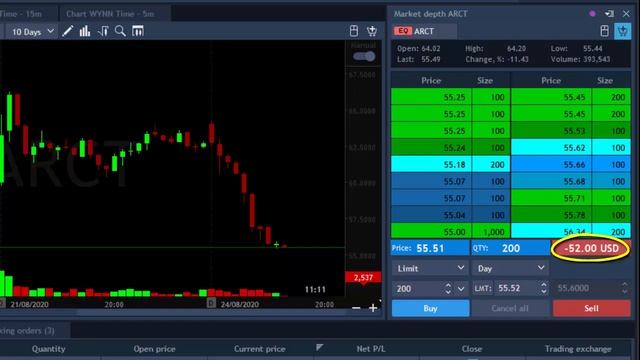The image size is (640, 360).
Task: Select ask price 55.68 row
Action: click(x=571, y=181)
